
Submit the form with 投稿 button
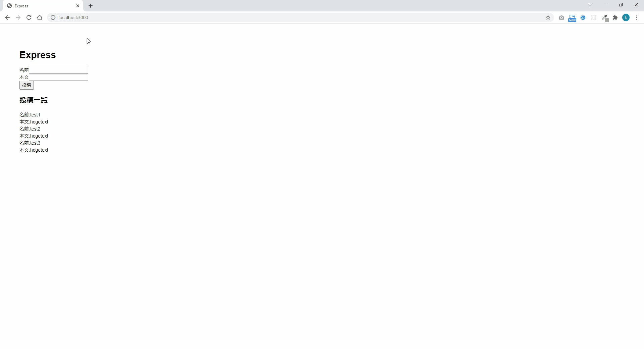point(26,85)
